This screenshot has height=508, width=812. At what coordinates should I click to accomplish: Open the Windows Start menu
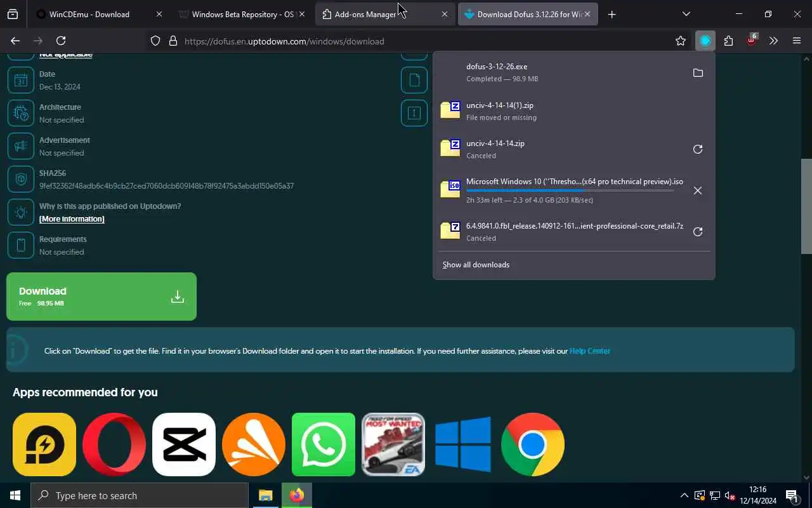15,495
